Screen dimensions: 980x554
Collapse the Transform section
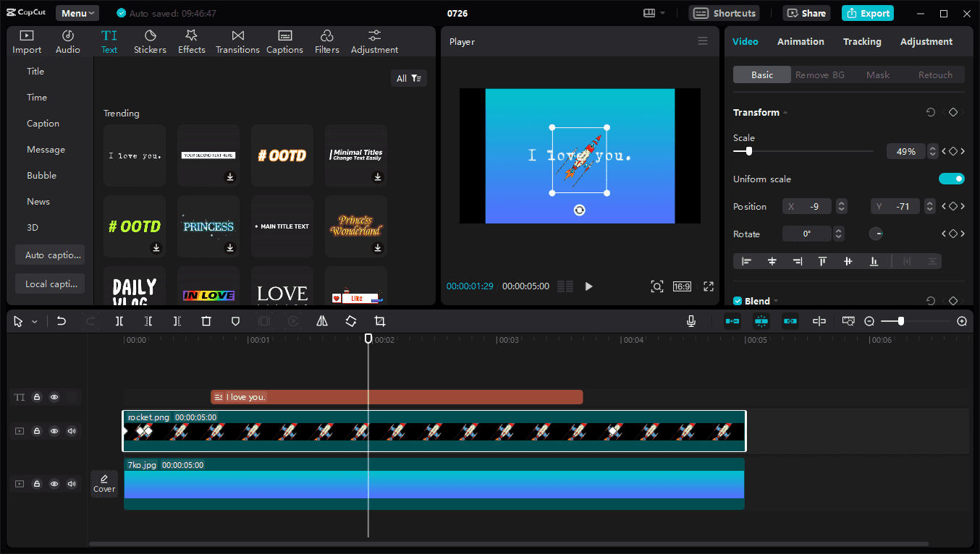pos(785,113)
